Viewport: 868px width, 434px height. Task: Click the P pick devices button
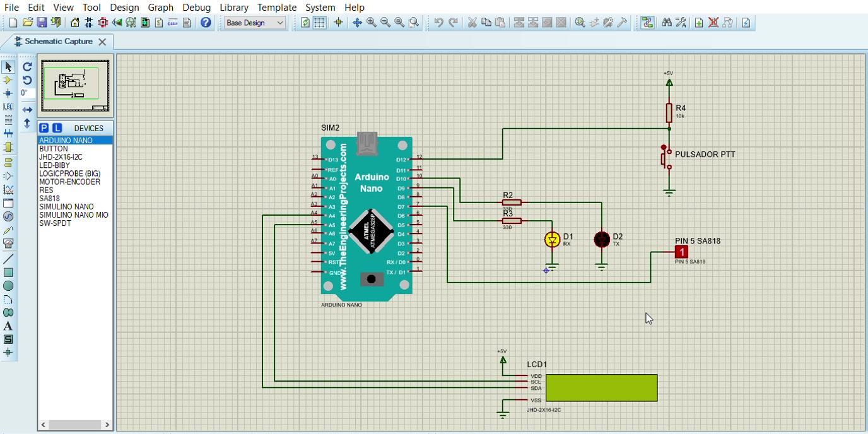click(x=44, y=128)
